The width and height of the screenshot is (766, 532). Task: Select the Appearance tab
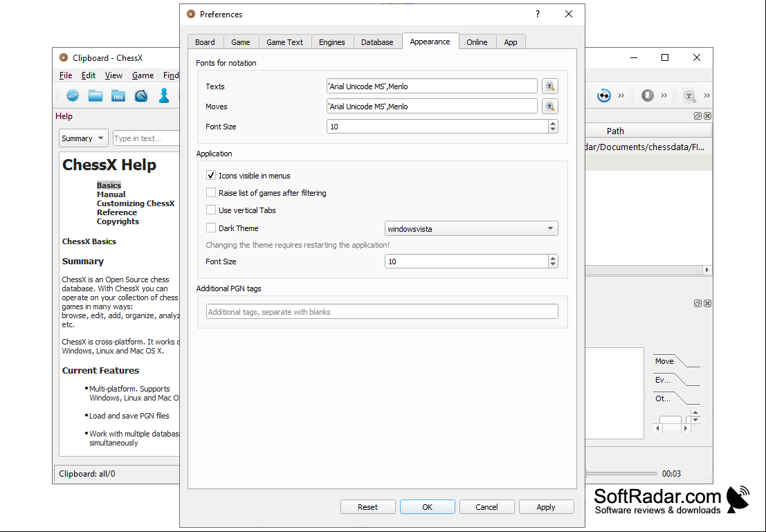(x=430, y=42)
